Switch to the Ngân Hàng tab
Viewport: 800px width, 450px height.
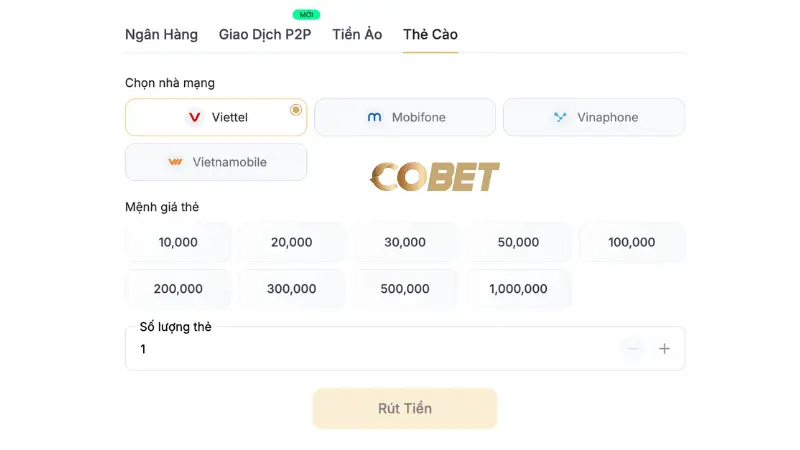[x=161, y=35]
